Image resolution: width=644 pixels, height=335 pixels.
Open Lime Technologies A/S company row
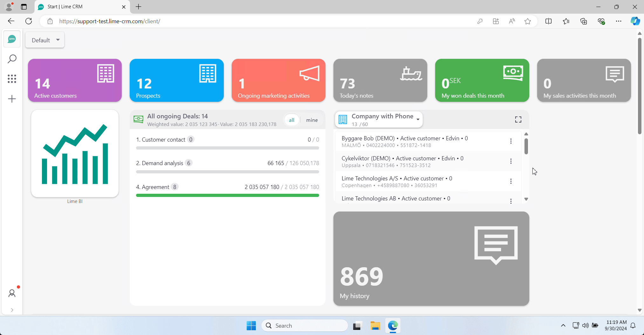428,181
